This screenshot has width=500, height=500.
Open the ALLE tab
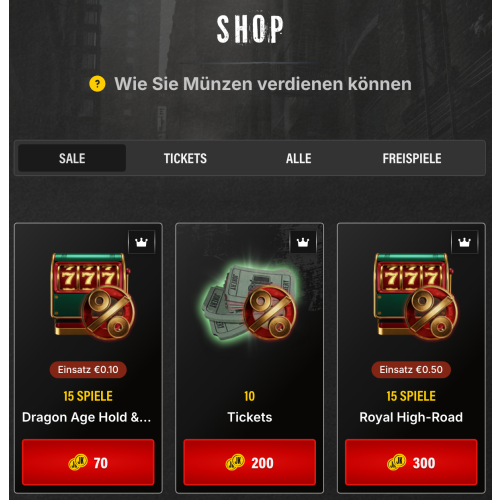[x=299, y=158]
